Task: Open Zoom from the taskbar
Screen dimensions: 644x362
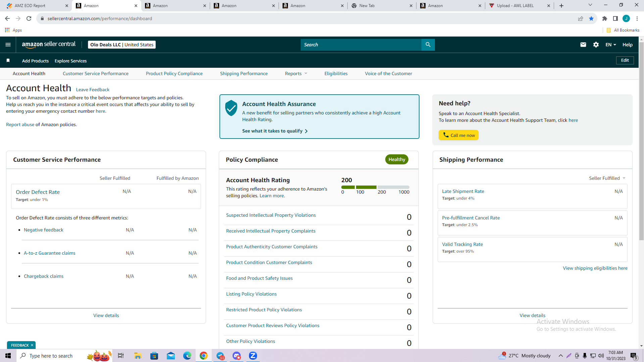Action: (x=253, y=356)
